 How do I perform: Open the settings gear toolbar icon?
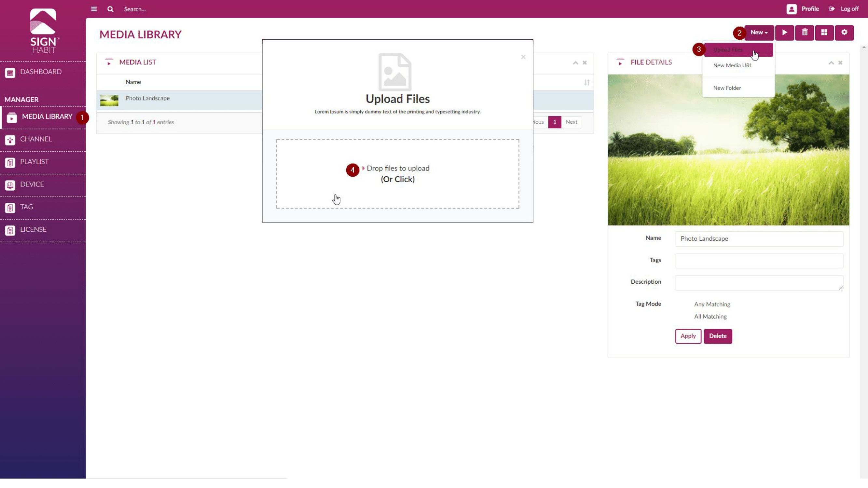coord(844,33)
